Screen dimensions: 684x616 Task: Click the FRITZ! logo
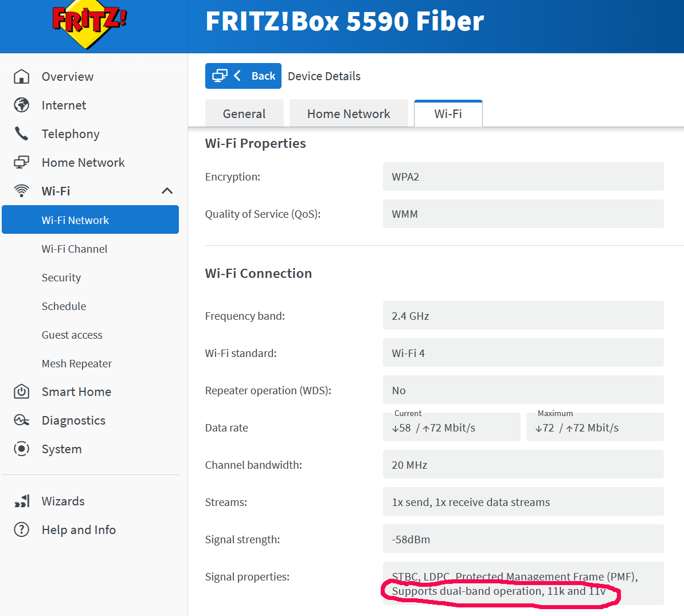click(89, 24)
